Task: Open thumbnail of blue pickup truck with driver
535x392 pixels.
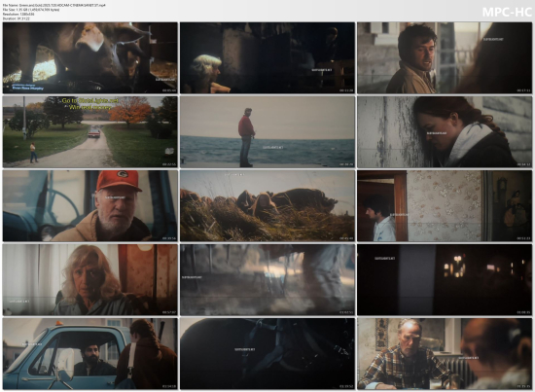Action: click(x=90, y=354)
